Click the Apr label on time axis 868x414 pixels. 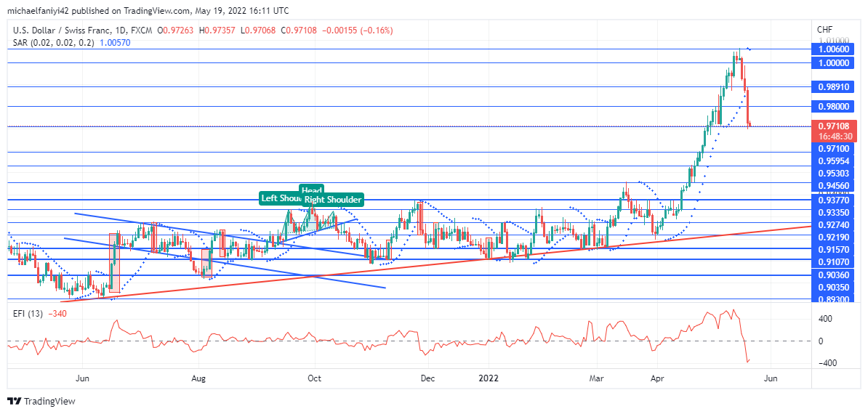[x=656, y=378]
